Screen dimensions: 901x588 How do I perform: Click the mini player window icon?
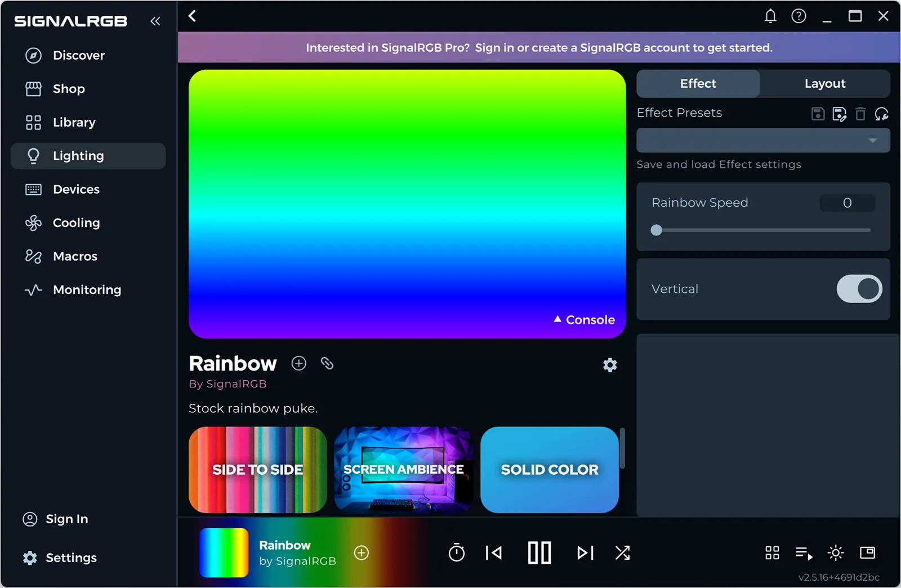[x=867, y=553]
